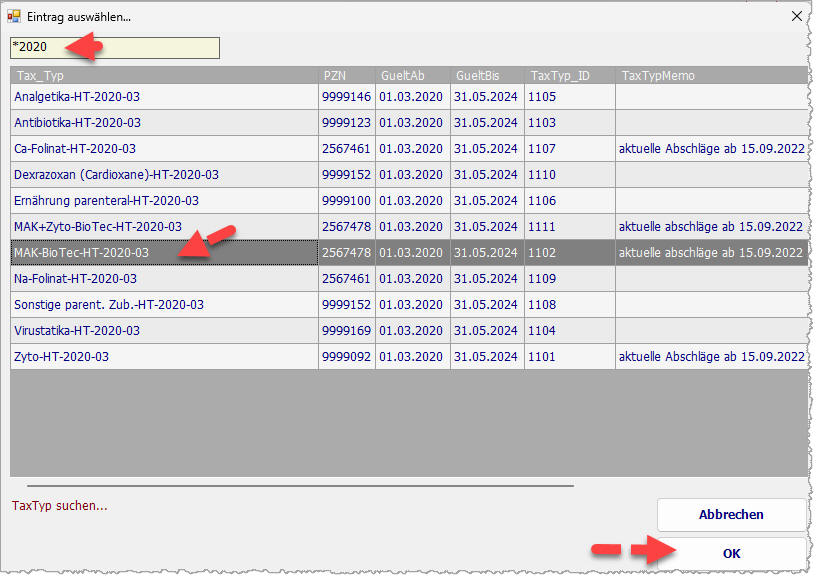The image size is (816, 579).
Task: Click the search field containing *2020
Action: tap(114, 47)
